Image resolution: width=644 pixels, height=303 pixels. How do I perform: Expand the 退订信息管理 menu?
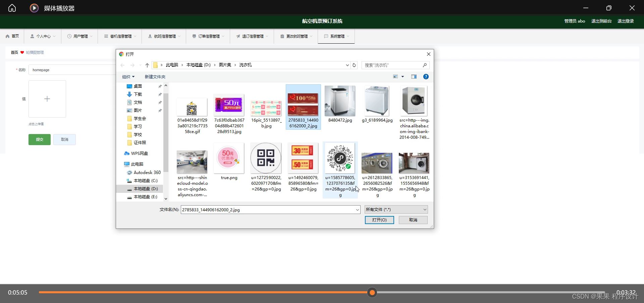click(252, 36)
